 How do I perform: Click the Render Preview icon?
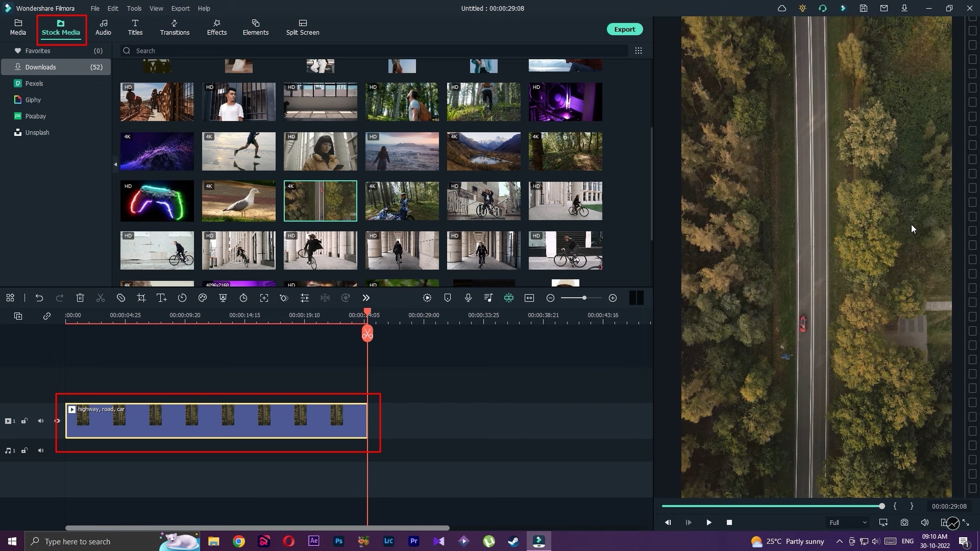coord(427,298)
